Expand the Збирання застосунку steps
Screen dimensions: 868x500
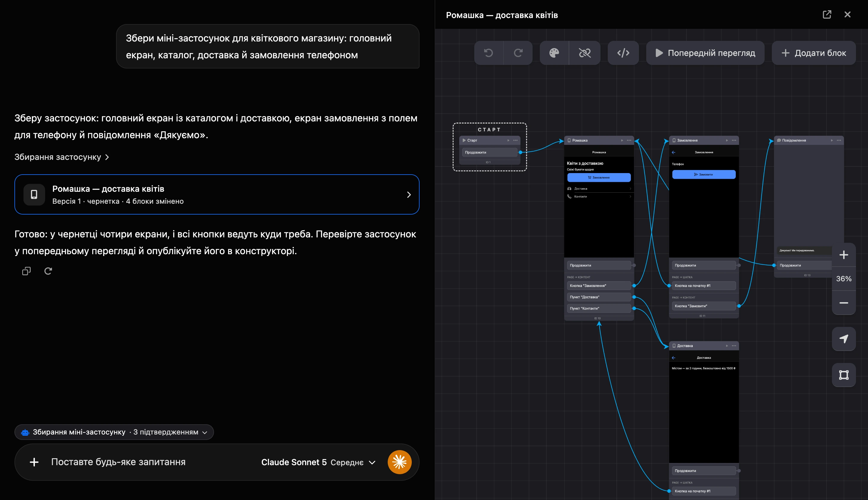coord(62,157)
